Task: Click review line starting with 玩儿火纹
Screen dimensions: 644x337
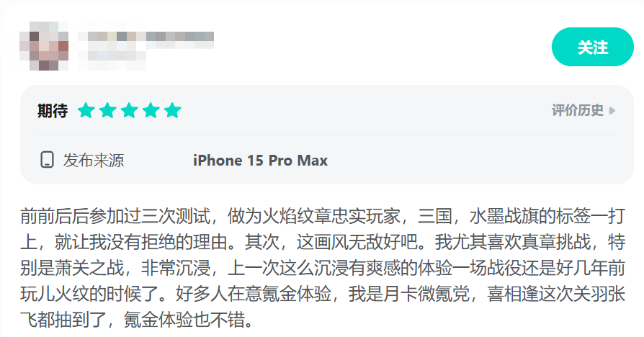Action: tap(323, 294)
